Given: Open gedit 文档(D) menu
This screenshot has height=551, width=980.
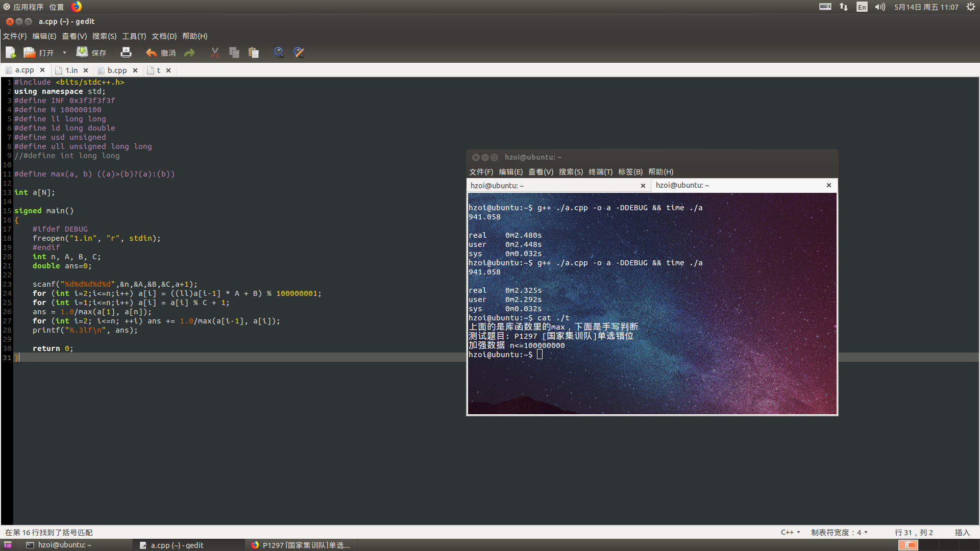Looking at the screenshot, I should pyautogui.click(x=164, y=36).
